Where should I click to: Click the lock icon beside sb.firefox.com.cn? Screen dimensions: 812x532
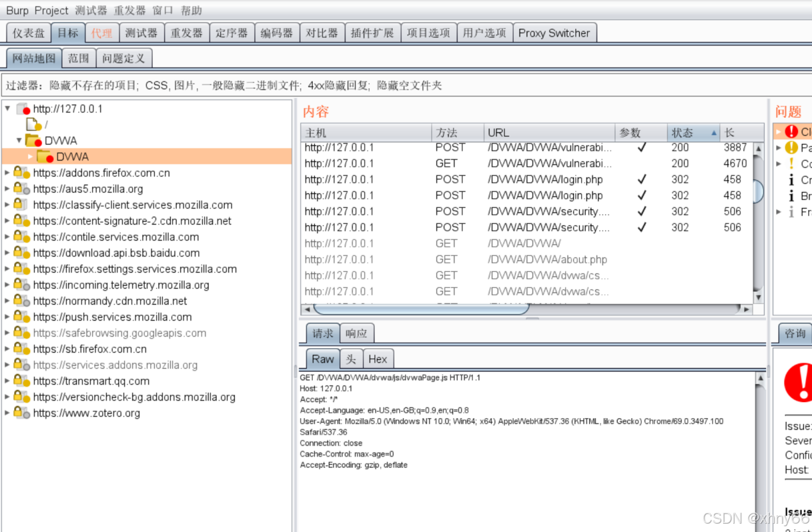22,349
